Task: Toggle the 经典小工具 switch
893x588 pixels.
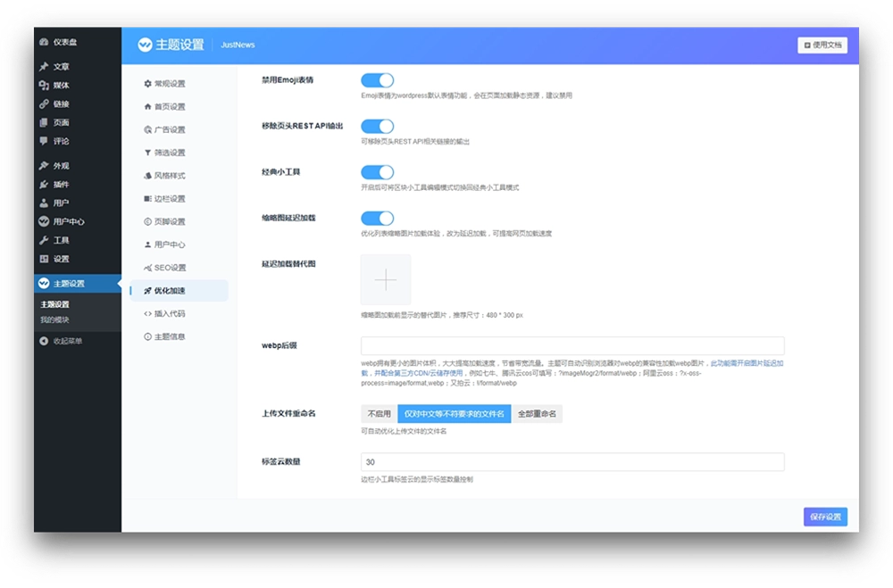Action: [377, 172]
